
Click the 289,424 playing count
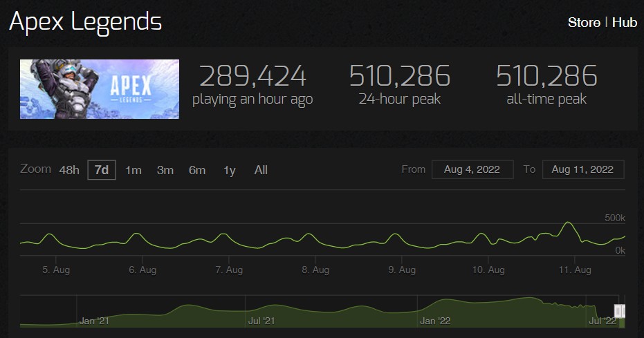(x=252, y=76)
